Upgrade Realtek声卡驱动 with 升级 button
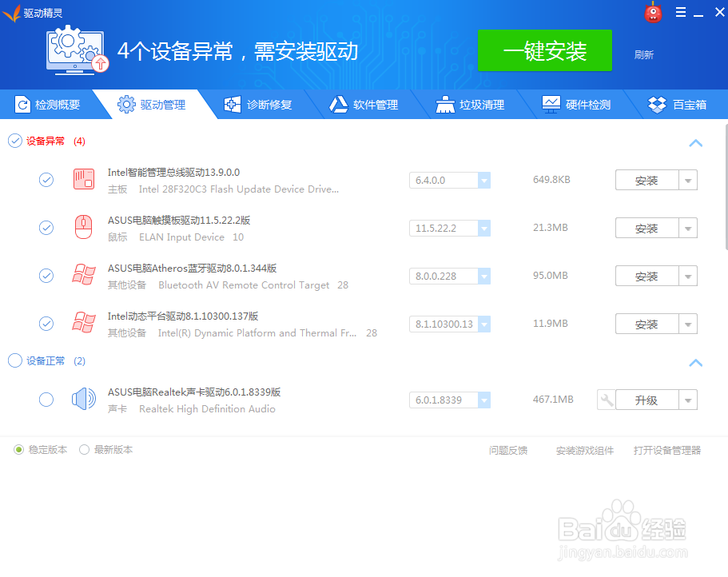The image size is (728, 577). coord(646,400)
